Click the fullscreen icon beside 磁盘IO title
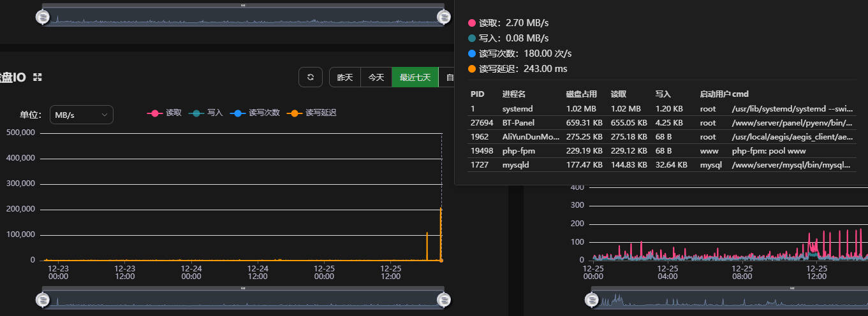Screen dimensions: 868x316 pos(38,77)
